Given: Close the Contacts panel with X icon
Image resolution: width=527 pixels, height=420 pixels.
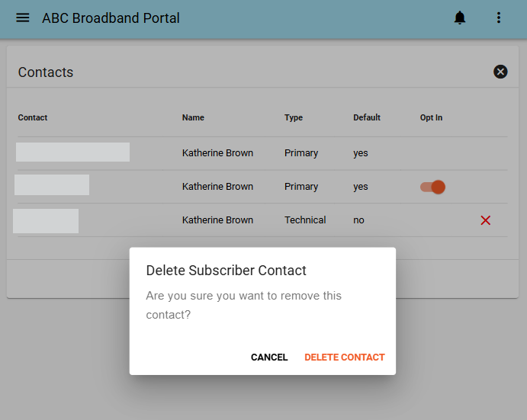Looking at the screenshot, I should click(x=500, y=72).
